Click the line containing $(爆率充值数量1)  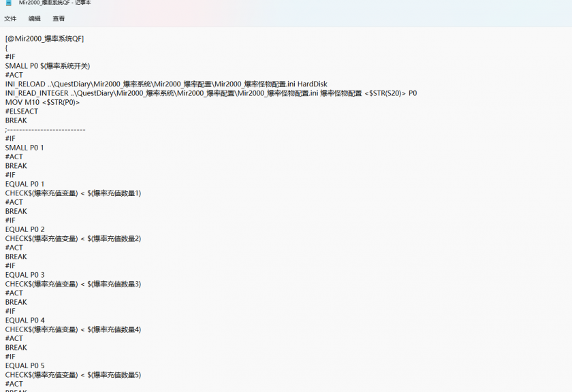(x=73, y=193)
